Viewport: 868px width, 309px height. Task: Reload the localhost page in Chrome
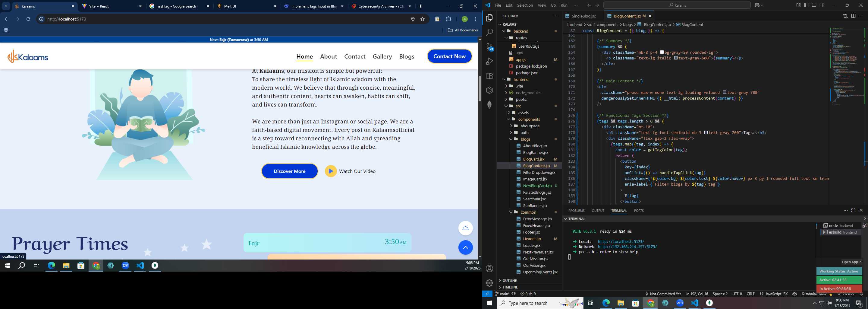(29, 19)
